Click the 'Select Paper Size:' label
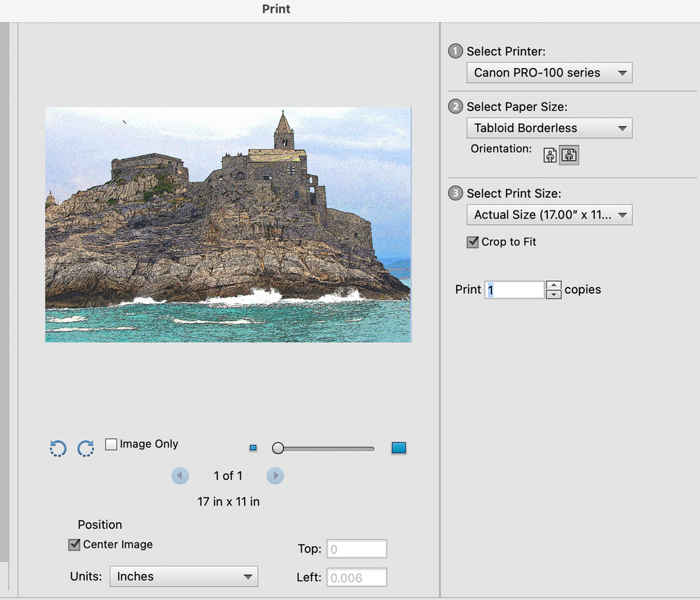The width and height of the screenshot is (700, 600). (x=517, y=107)
